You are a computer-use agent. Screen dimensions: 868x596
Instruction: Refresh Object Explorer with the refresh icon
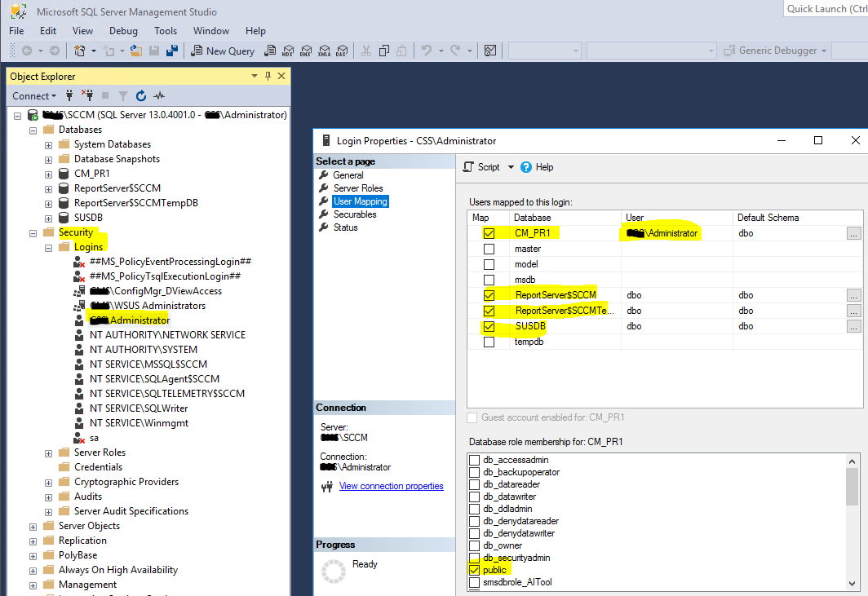[x=141, y=95]
